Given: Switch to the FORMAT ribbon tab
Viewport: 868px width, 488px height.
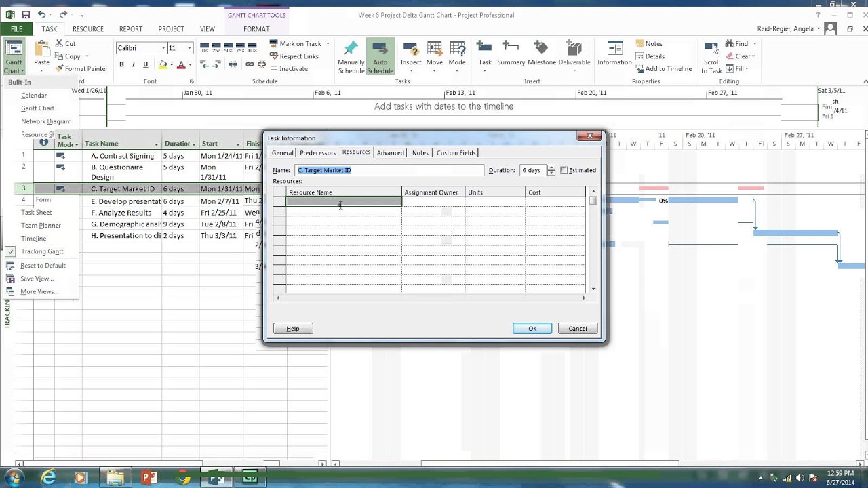Looking at the screenshot, I should click(256, 29).
